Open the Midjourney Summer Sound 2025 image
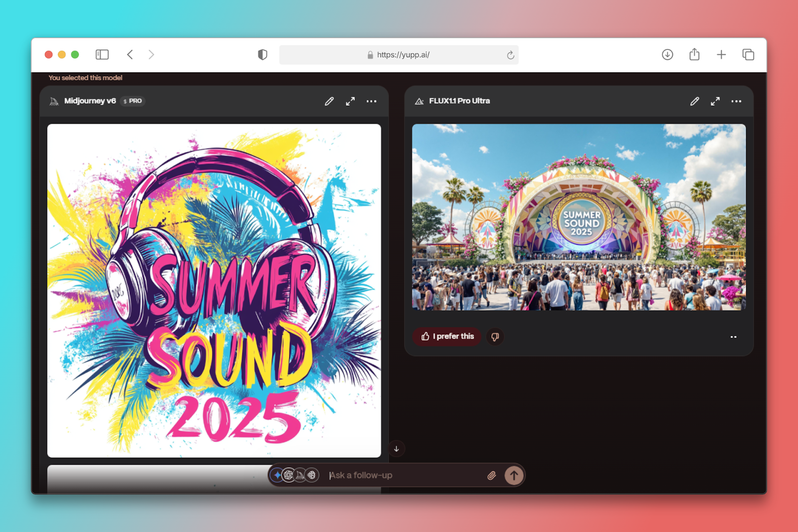 [x=214, y=291]
